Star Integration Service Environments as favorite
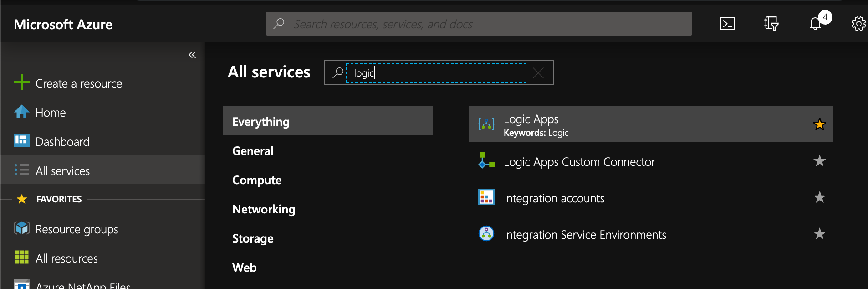 tap(819, 234)
